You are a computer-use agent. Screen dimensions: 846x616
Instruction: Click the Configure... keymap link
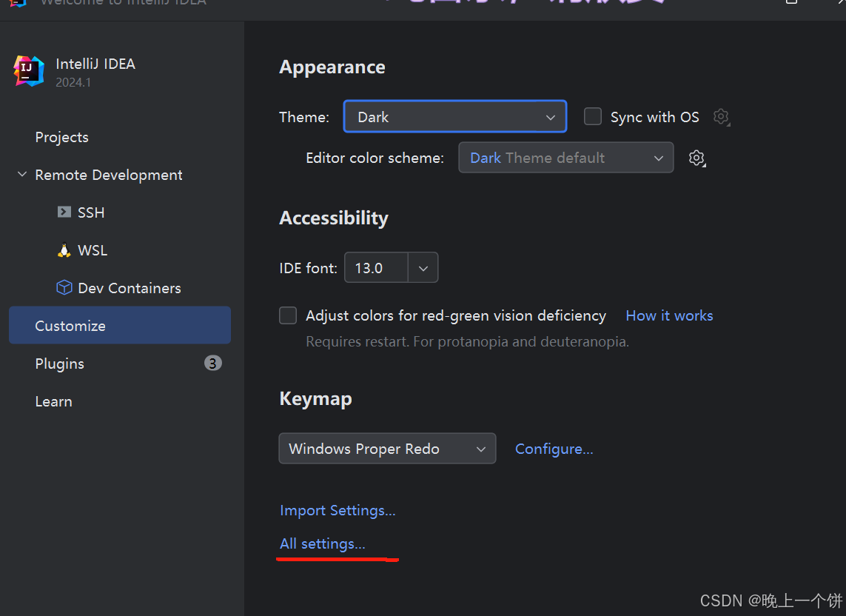coord(554,449)
